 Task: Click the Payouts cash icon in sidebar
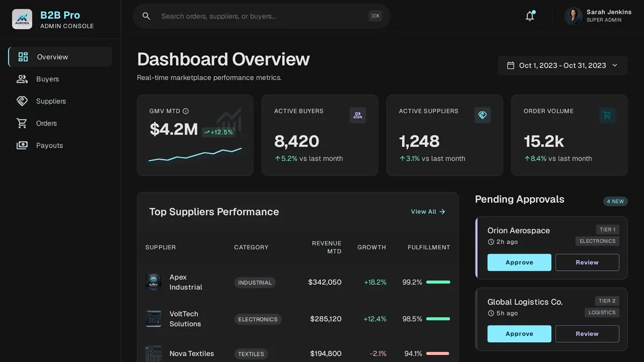(22, 145)
